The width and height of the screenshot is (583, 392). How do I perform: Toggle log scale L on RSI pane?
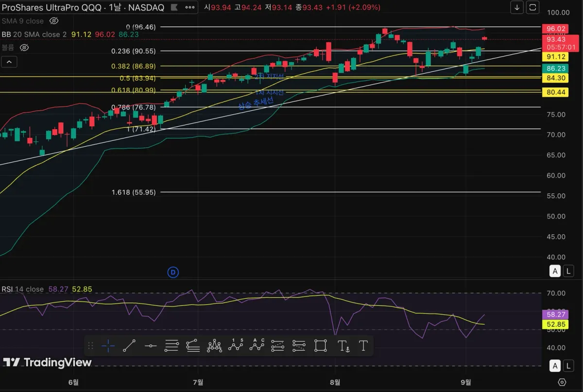coord(568,365)
